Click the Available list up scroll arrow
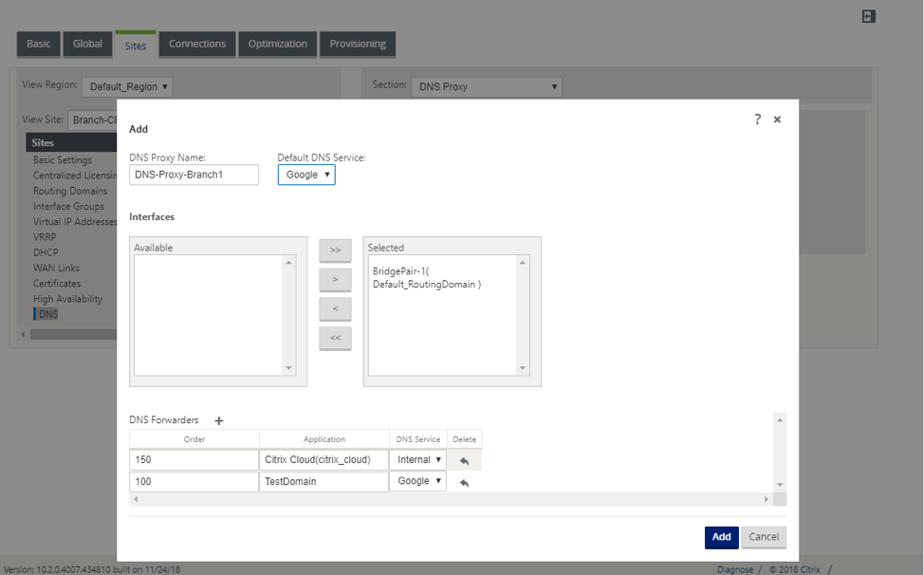Image resolution: width=924 pixels, height=575 pixels. pos(288,263)
